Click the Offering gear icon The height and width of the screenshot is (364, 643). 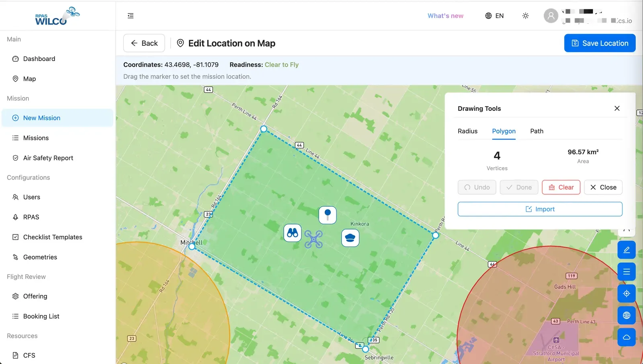pyautogui.click(x=15, y=296)
